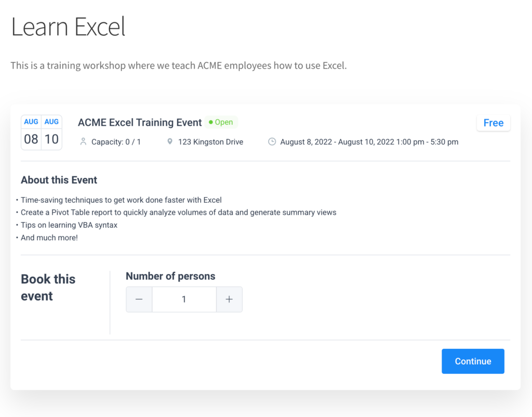Click the Learn Excel page heading
This screenshot has width=532, height=417.
[x=68, y=27]
